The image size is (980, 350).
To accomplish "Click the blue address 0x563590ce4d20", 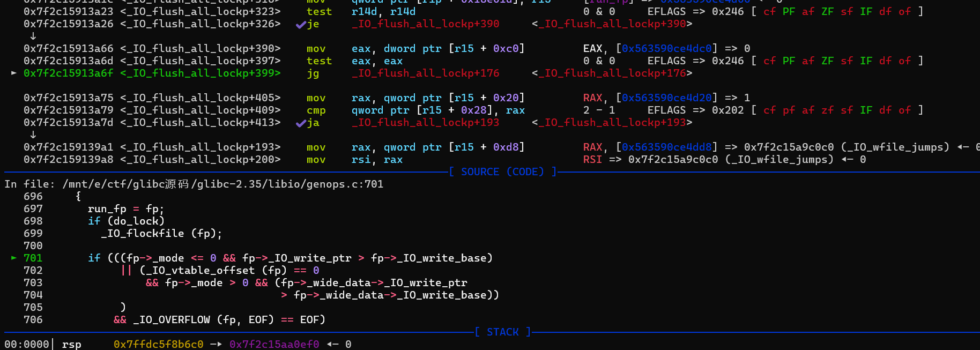I will tap(666, 98).
